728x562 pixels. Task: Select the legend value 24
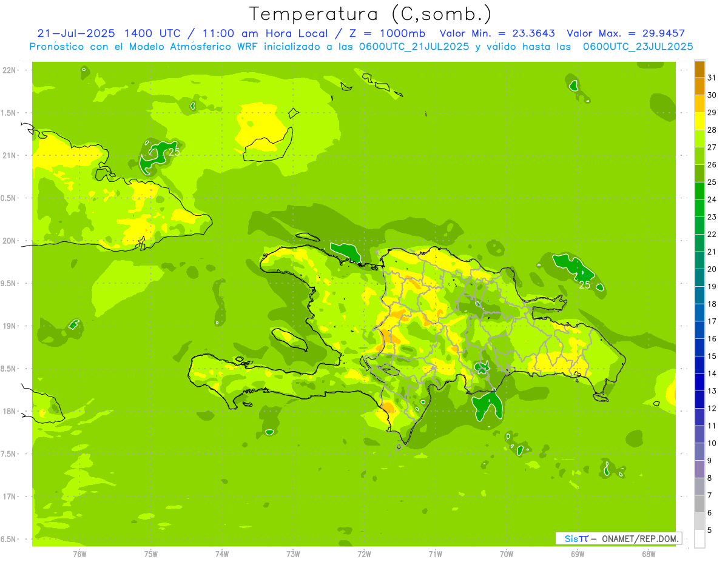[x=712, y=199]
